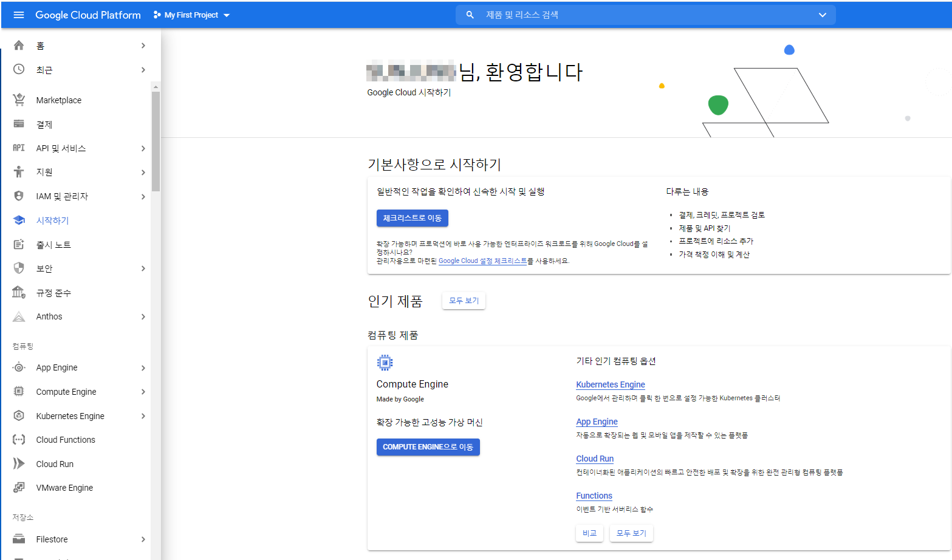Click the API icon for API 및 서비스
Viewport: 952px width, 560px height.
(19, 148)
